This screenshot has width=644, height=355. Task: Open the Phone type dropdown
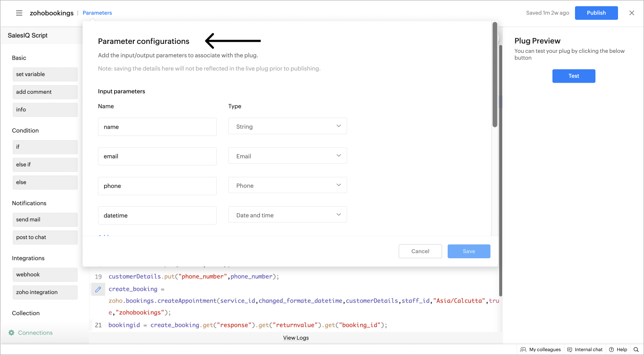tap(287, 185)
